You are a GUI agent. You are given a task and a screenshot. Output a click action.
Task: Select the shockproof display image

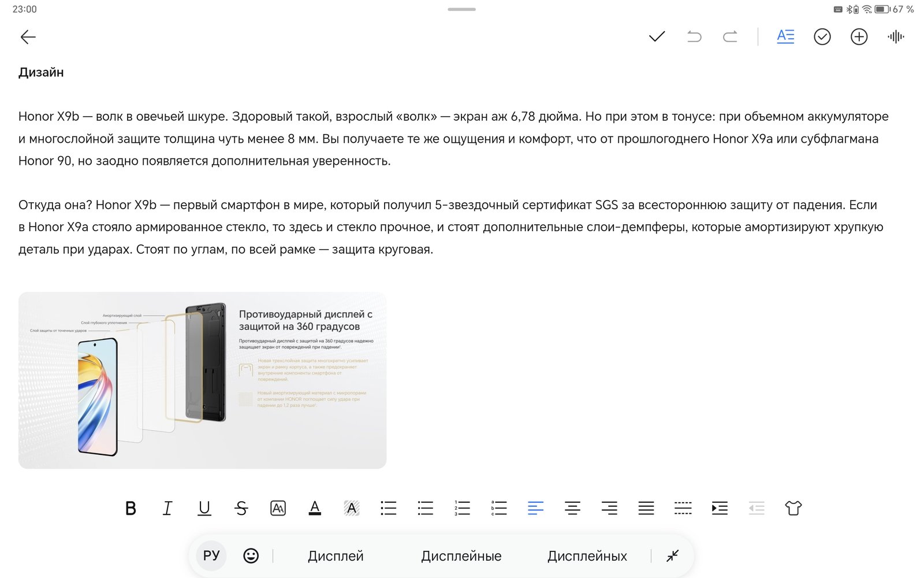pos(202,380)
